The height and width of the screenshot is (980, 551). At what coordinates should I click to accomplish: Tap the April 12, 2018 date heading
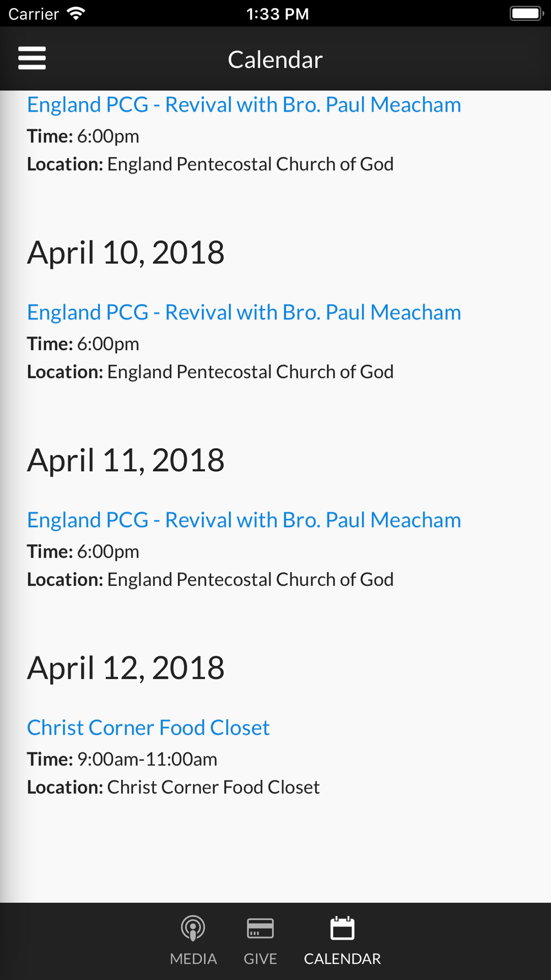[x=126, y=668]
